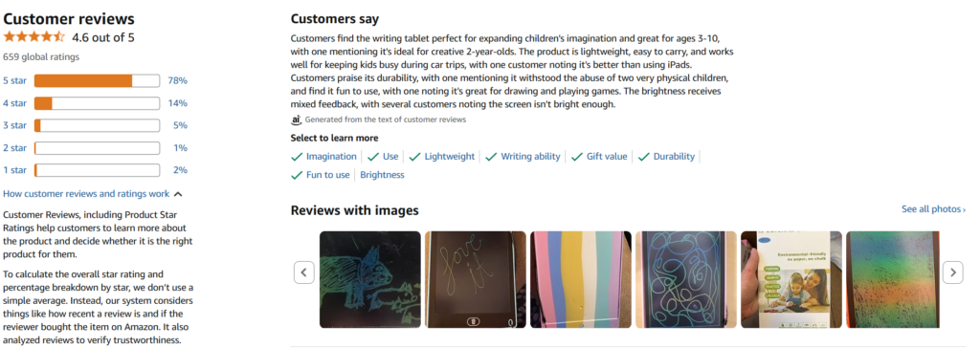This screenshot has height=348, width=980.
Task: Click the next arrow in image carousel
Action: point(952,272)
